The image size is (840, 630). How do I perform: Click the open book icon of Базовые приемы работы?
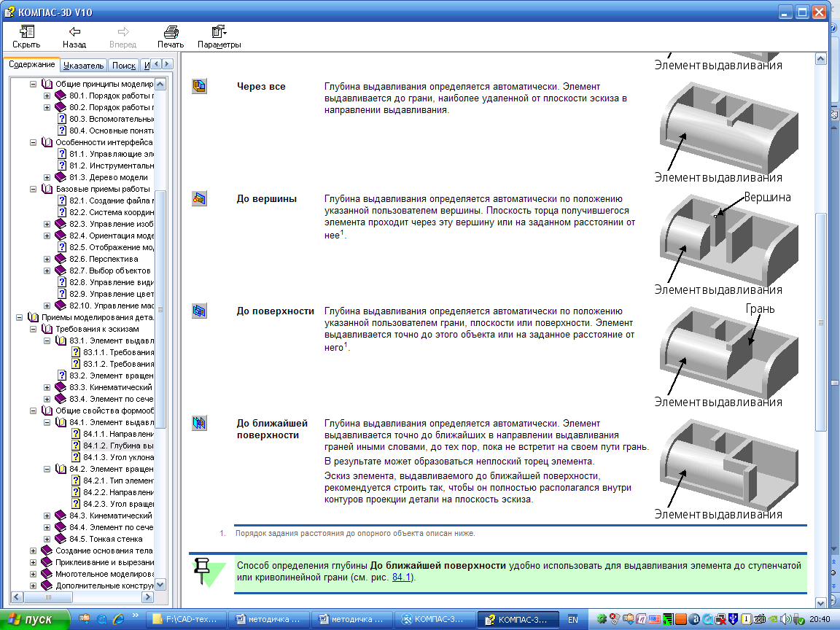(47, 189)
